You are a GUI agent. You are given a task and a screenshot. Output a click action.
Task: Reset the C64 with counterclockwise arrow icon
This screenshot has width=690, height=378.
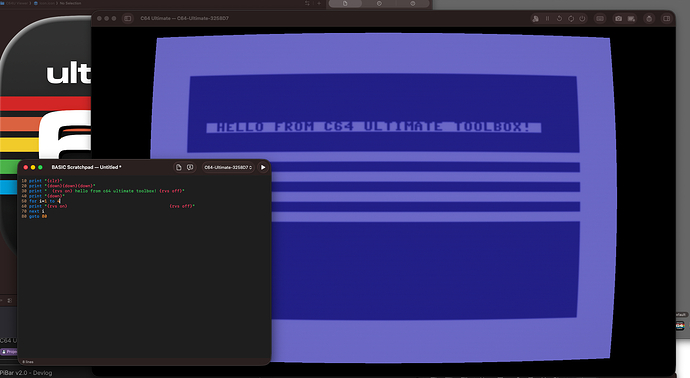coord(559,18)
